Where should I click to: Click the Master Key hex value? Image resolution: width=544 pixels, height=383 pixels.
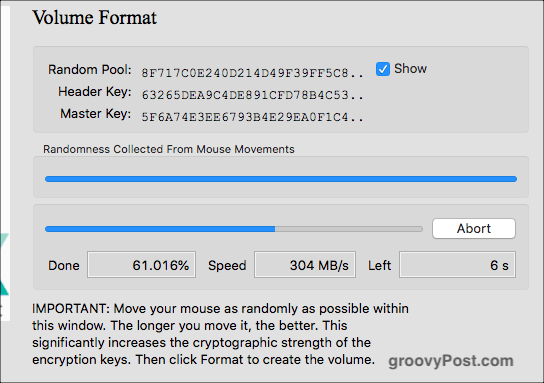tap(252, 117)
